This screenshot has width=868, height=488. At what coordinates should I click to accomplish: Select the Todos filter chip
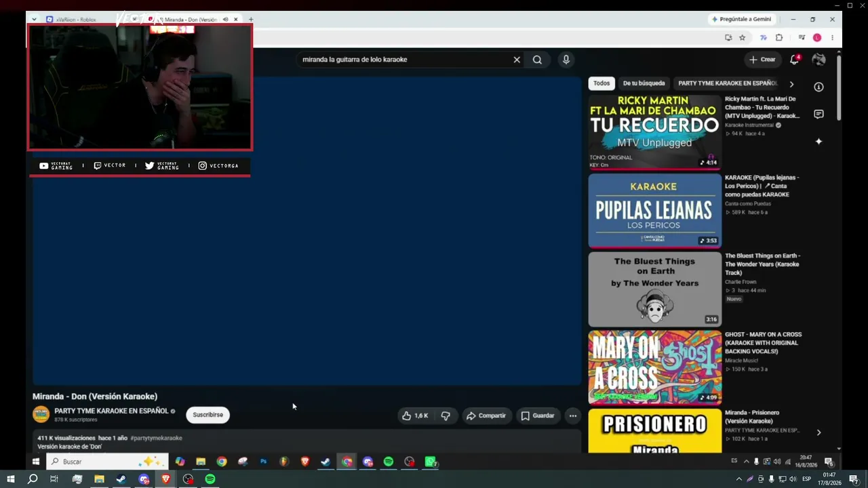click(x=601, y=83)
